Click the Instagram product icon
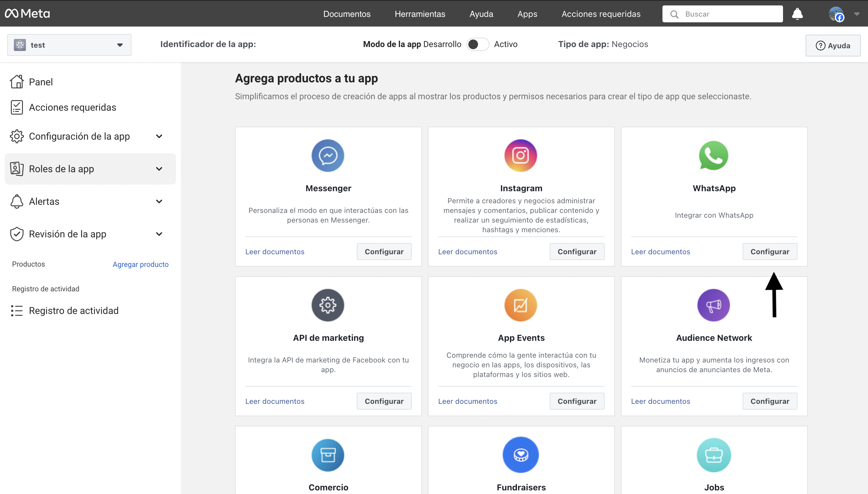The image size is (868, 494). [521, 156]
